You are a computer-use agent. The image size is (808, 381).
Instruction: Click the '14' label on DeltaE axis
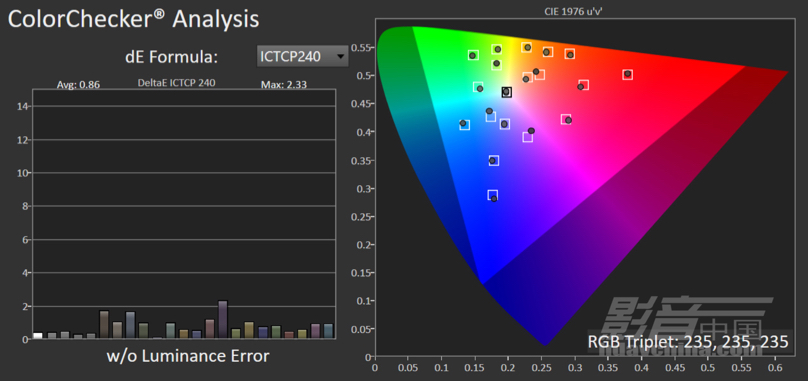point(22,106)
